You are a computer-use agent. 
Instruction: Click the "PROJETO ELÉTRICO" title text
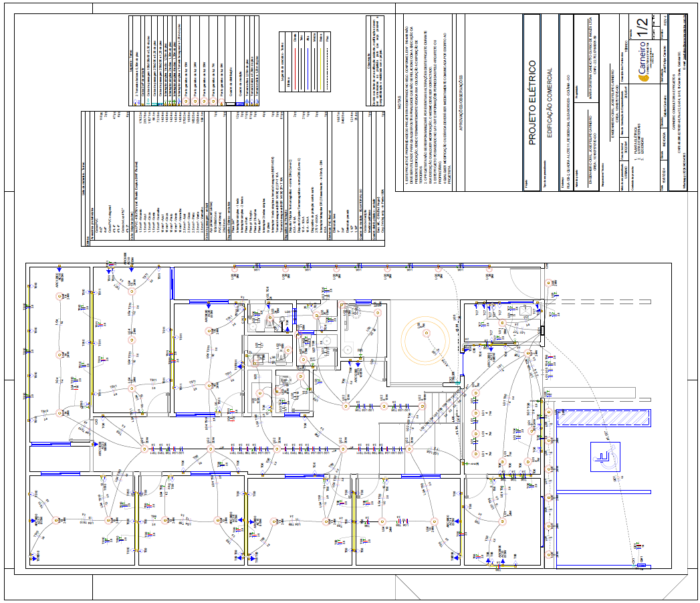pos(532,102)
